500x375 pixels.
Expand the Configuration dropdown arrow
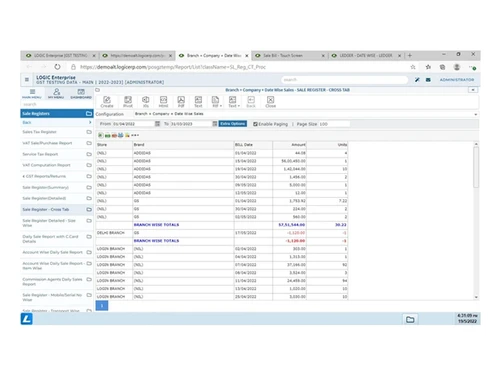tap(476, 114)
